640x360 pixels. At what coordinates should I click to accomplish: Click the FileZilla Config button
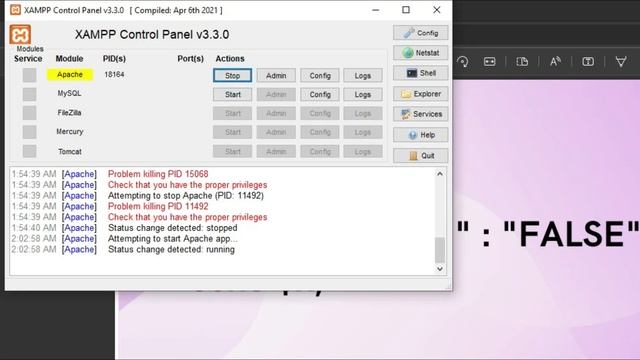(320, 113)
